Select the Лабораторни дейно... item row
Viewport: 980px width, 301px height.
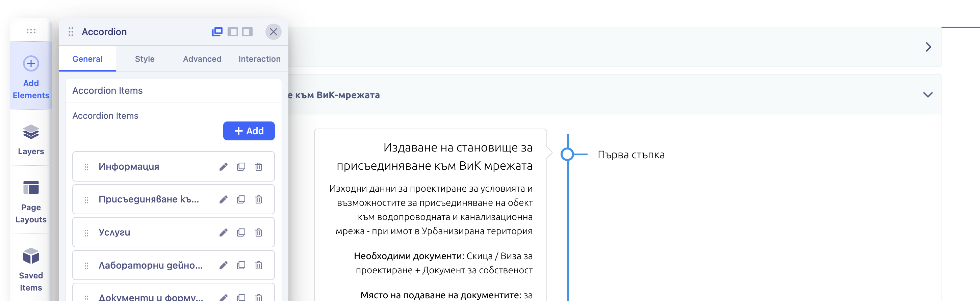[x=174, y=265]
